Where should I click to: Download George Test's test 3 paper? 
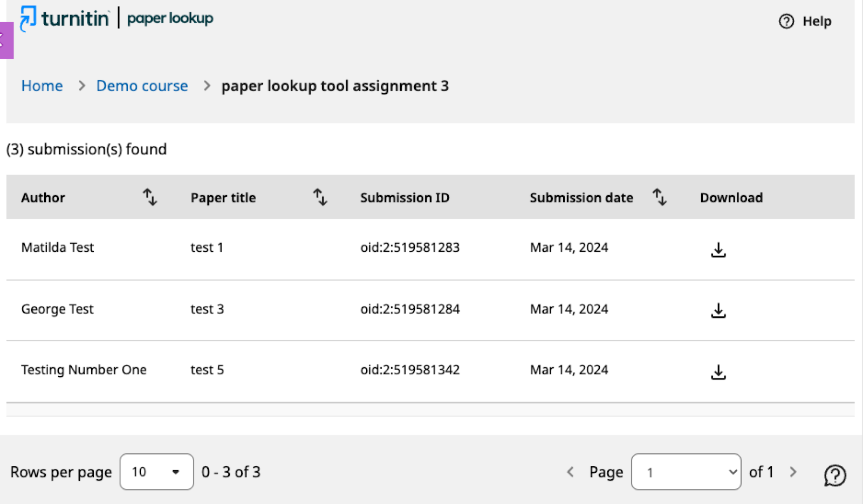(718, 310)
